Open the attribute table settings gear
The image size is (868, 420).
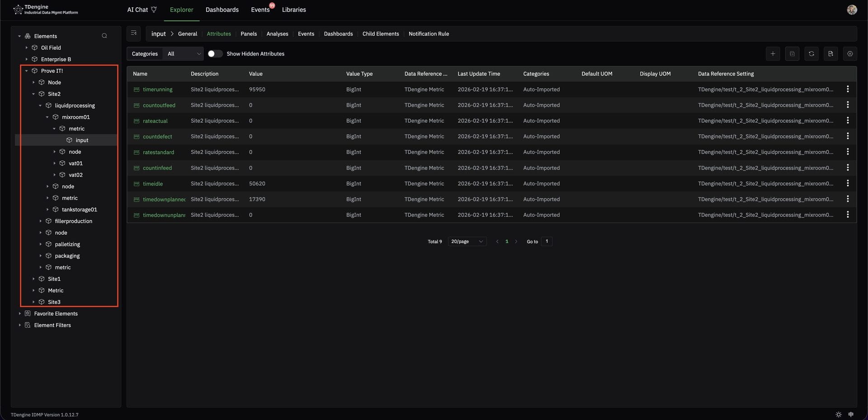point(850,54)
